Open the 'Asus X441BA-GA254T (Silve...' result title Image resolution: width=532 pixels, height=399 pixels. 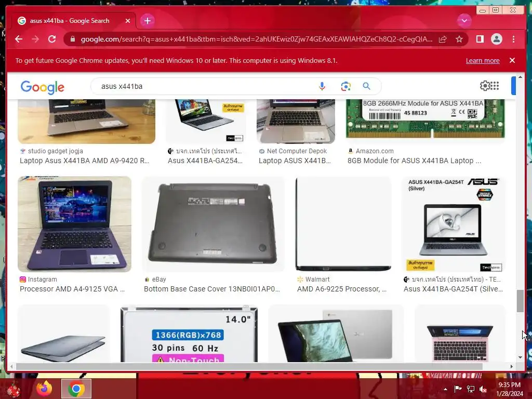(x=453, y=289)
